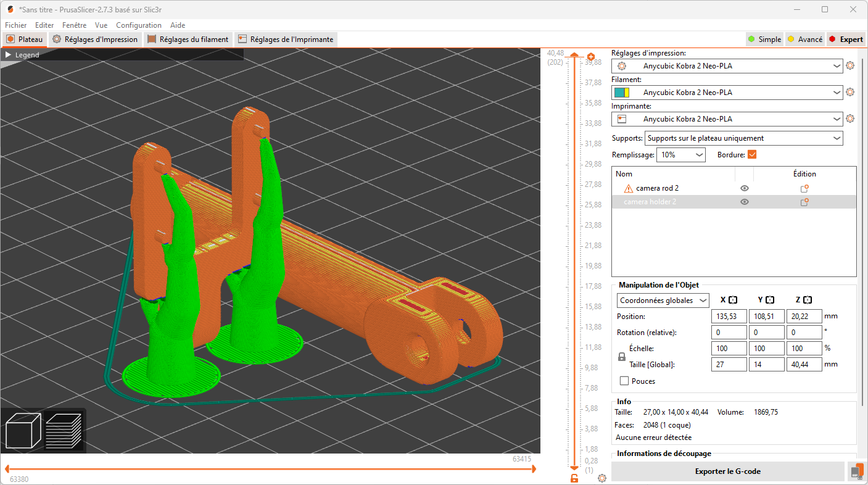868x485 pixels.
Task: Select the layer preview stack icon
Action: 64,431
